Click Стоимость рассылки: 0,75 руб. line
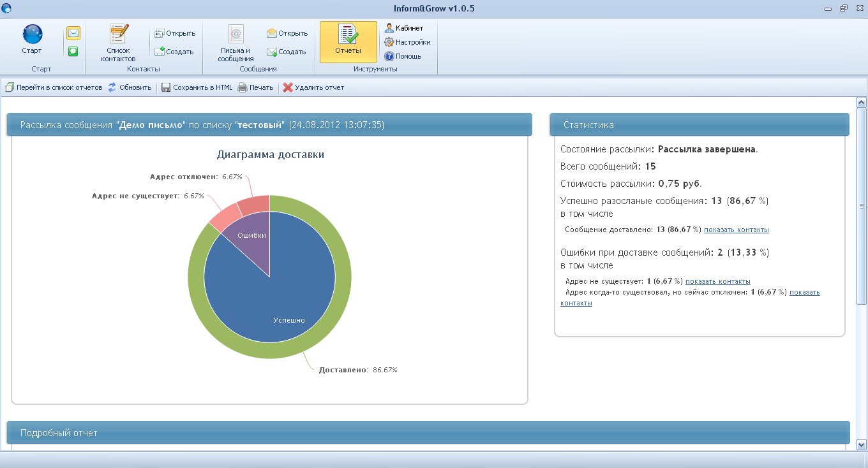 point(631,184)
